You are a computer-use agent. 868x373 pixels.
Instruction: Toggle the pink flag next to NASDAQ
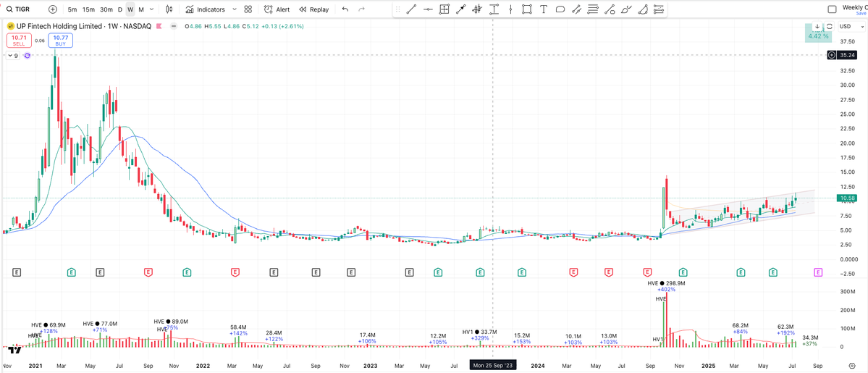(x=159, y=26)
